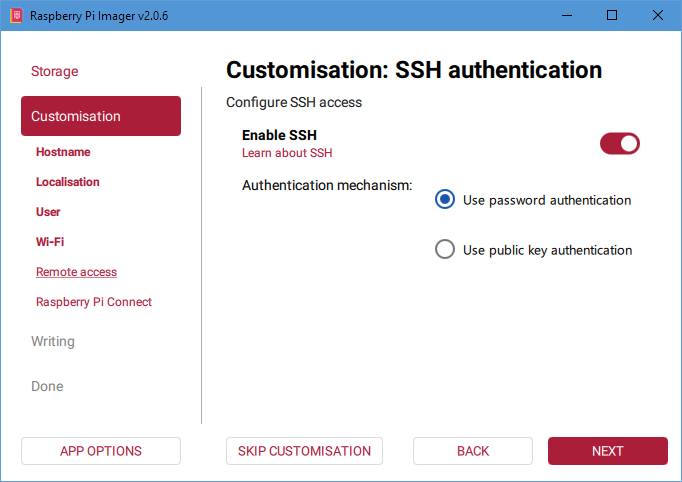The width and height of the screenshot is (682, 482).
Task: Navigate to the Wi-Fi settings page
Action: (50, 242)
